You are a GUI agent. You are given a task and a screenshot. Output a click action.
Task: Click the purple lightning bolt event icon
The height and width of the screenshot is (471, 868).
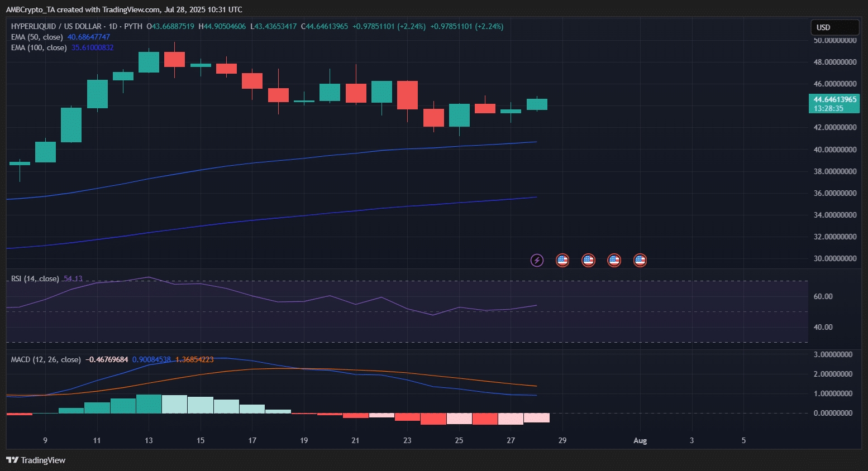(537, 260)
